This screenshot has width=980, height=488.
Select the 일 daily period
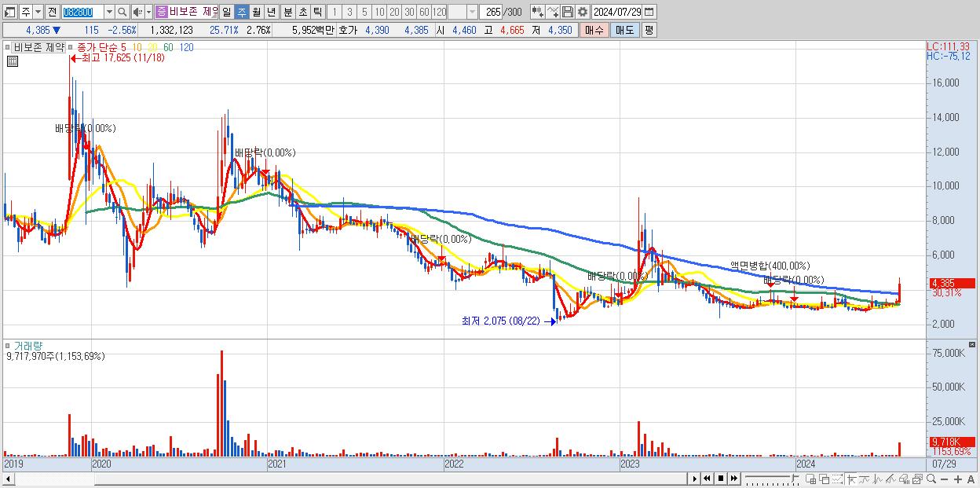click(226, 12)
